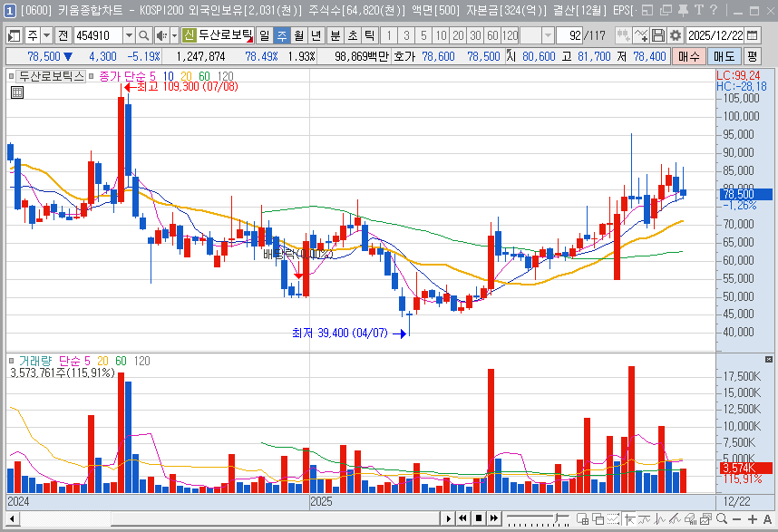
Task: Select the 주 weekly period
Action: (x=282, y=35)
